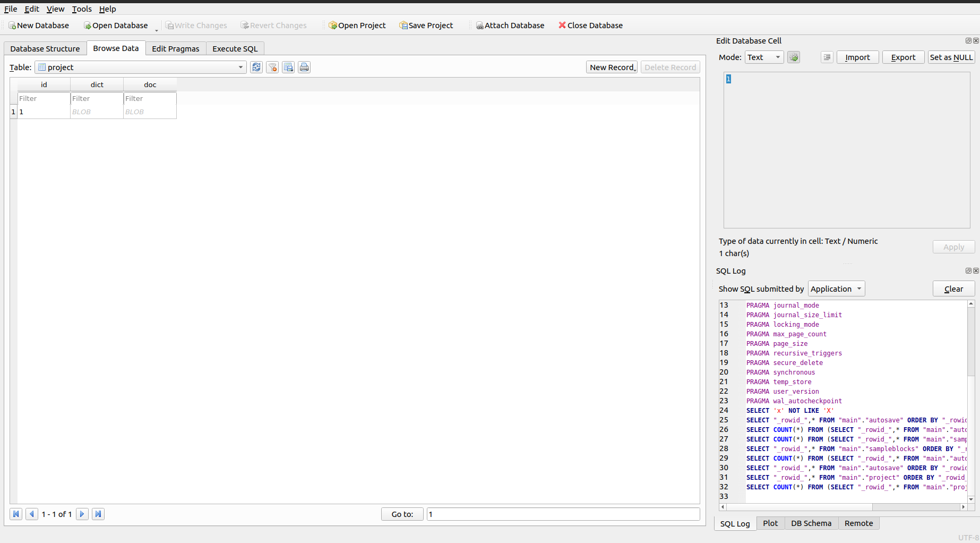Print the currently browsed table data
This screenshot has height=543, width=980.
[x=304, y=67]
